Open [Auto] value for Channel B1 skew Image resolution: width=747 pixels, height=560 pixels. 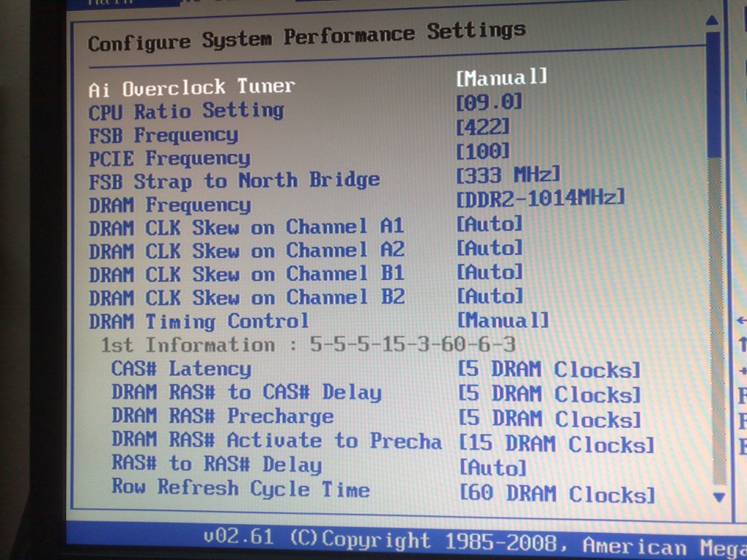pos(489,272)
